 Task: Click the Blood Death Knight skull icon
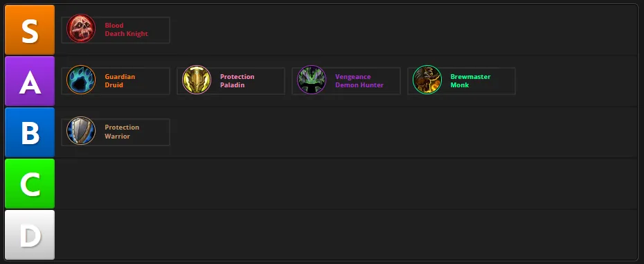pyautogui.click(x=81, y=29)
